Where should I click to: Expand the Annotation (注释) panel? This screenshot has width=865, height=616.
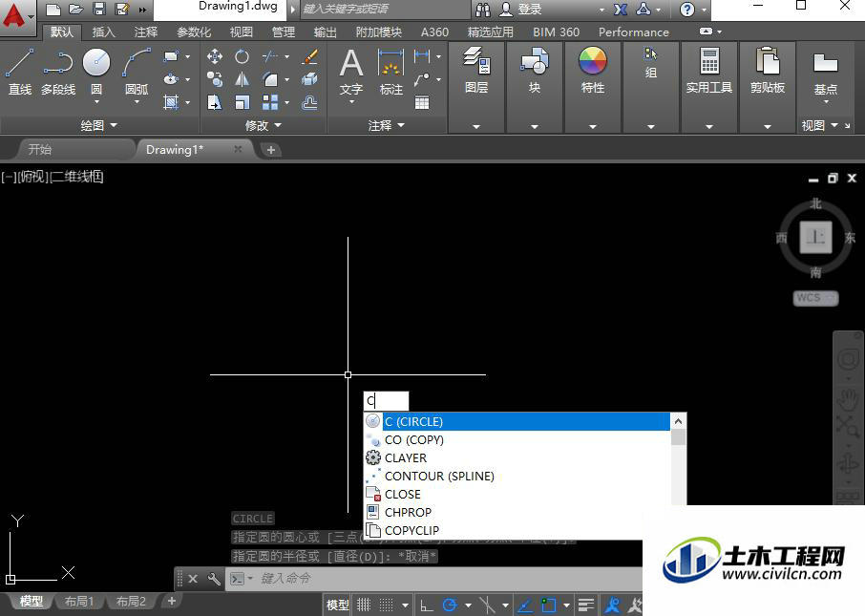(x=386, y=125)
